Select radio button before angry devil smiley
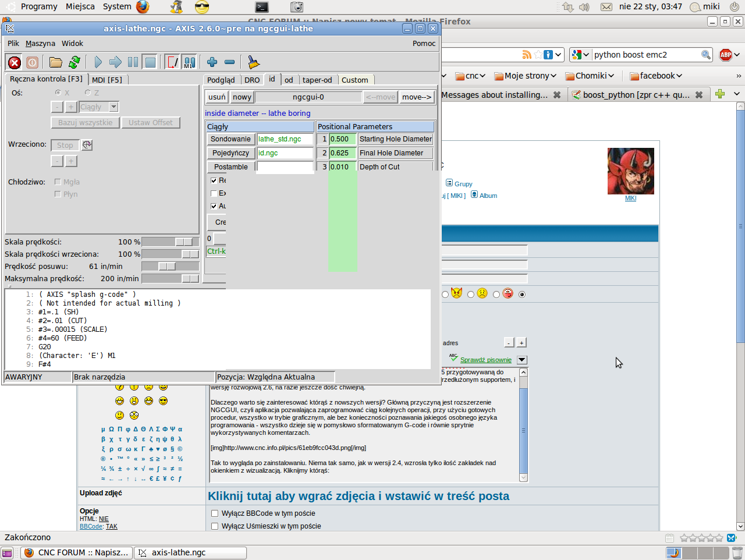The image size is (745, 560). (445, 295)
